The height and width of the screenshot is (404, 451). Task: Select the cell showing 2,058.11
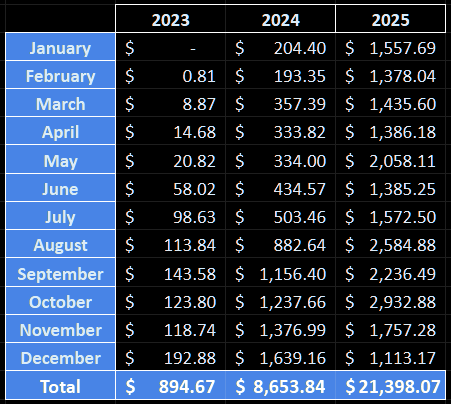390,159
